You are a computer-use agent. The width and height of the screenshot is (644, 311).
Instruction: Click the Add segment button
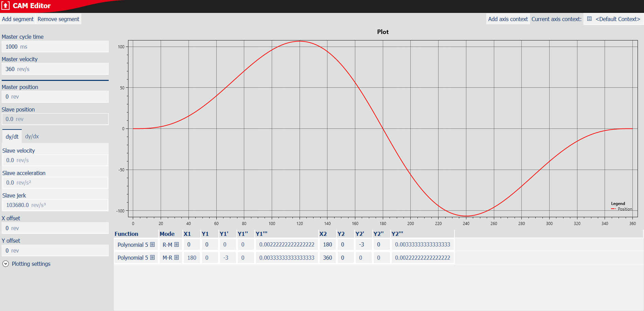[18, 19]
